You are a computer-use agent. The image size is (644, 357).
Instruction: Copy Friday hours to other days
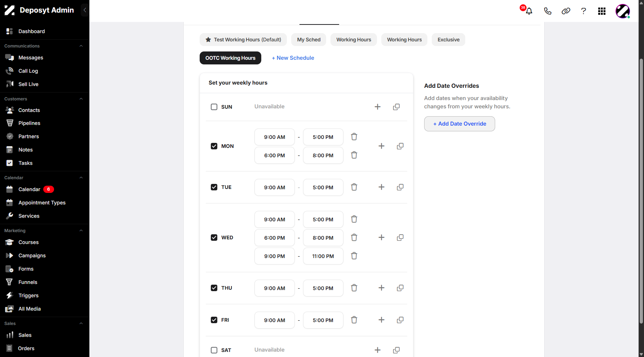click(400, 320)
